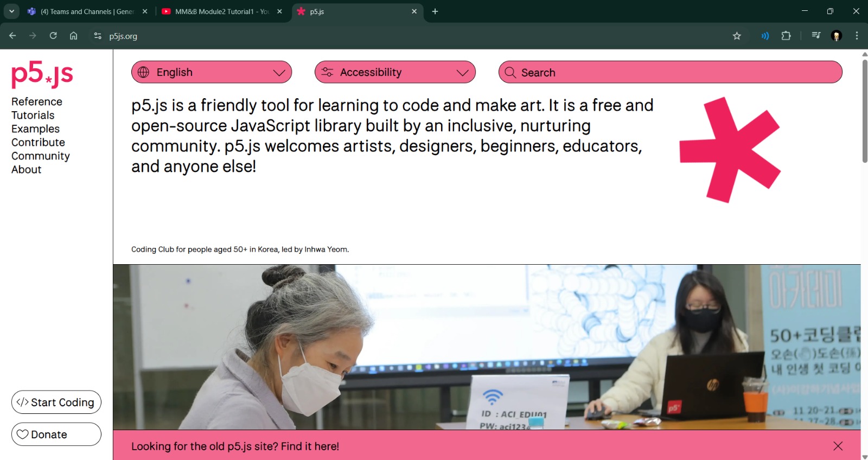The width and height of the screenshot is (868, 460).
Task: Open the Chrome three-dot menu
Action: click(x=857, y=36)
